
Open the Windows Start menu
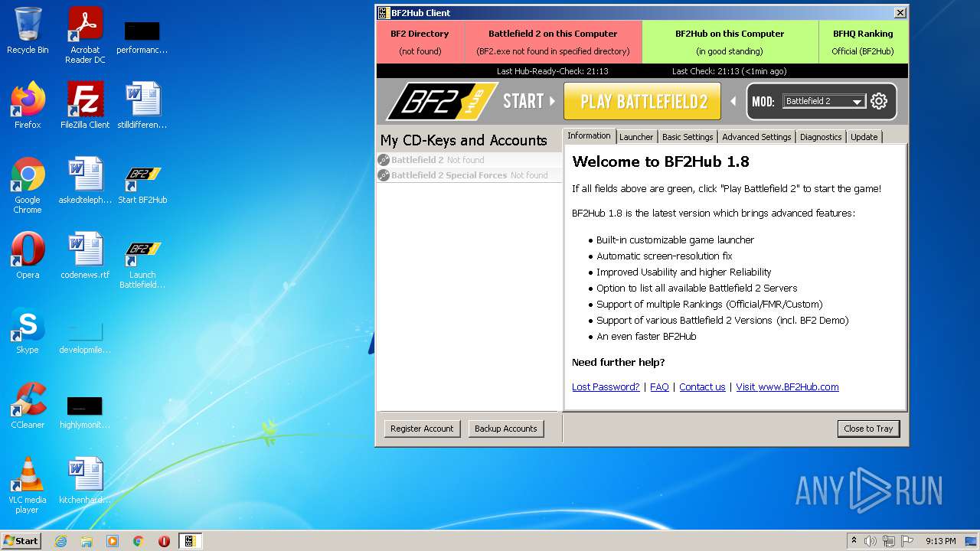21,540
